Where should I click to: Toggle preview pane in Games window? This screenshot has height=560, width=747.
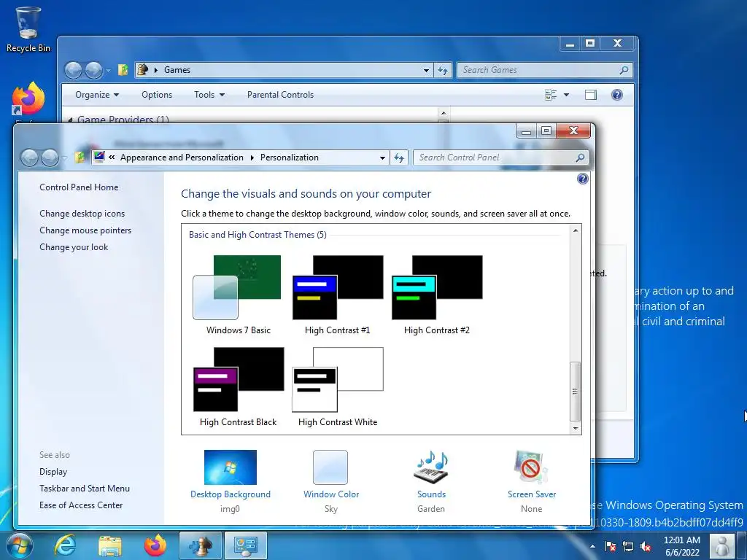pos(591,95)
